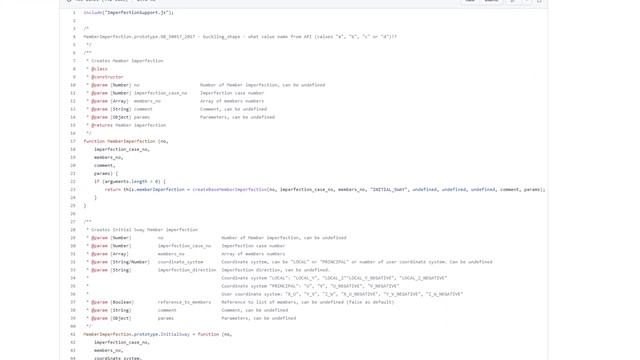Click '{String} comment' param on line 13

coord(131,109)
